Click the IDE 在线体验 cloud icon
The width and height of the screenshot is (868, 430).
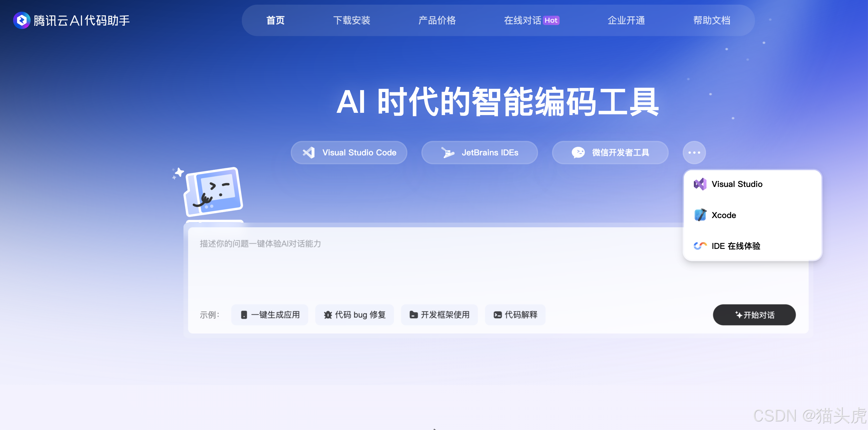(700, 246)
